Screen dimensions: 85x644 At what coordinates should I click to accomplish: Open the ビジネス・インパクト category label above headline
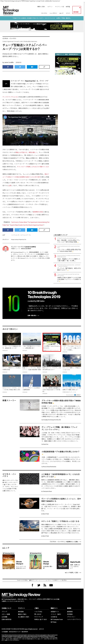point(9,38)
